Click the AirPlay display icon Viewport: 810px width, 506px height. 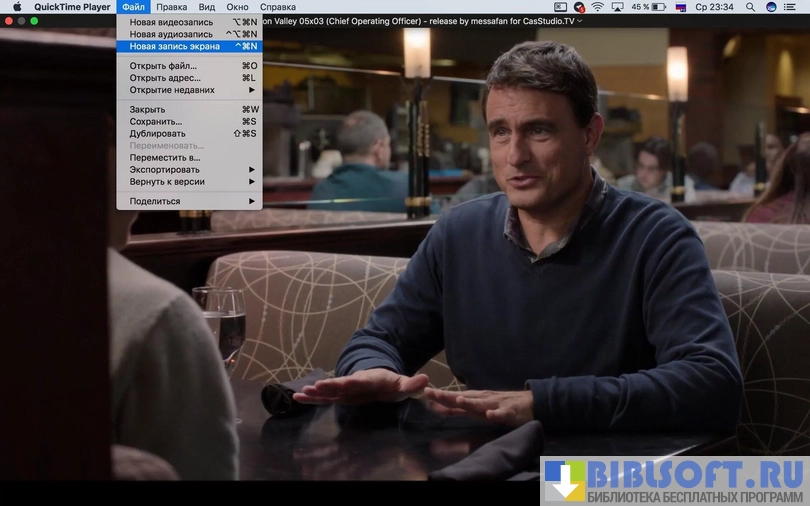coord(617,7)
